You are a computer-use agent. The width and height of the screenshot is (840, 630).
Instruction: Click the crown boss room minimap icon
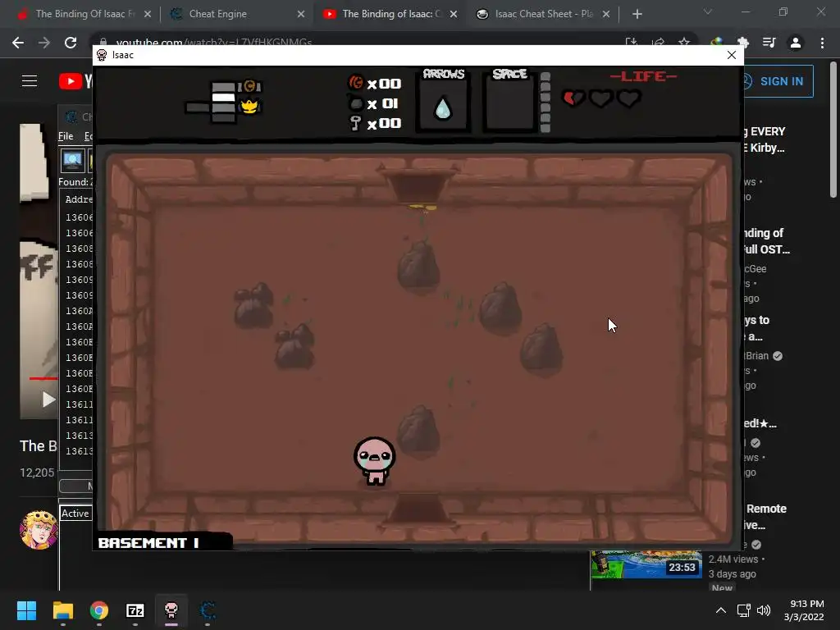(249, 107)
